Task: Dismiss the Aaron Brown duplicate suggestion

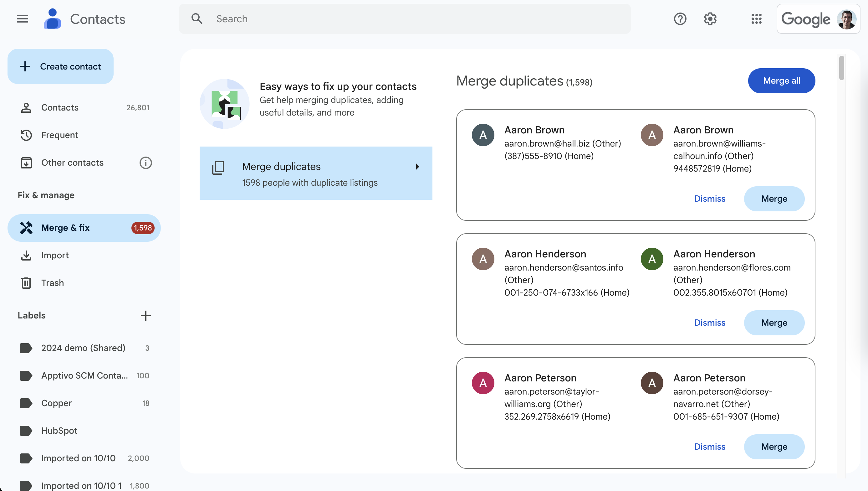Action: click(709, 199)
